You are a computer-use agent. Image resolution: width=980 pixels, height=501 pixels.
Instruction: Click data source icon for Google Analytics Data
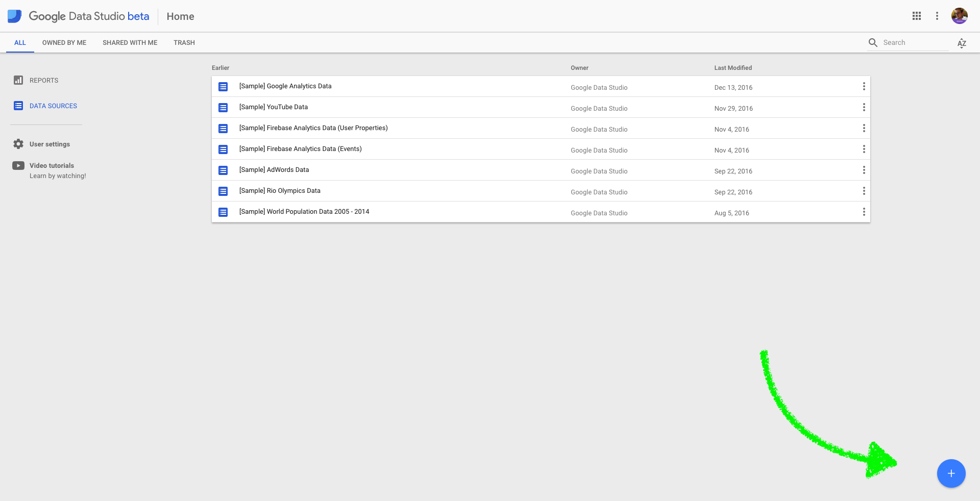[223, 87]
